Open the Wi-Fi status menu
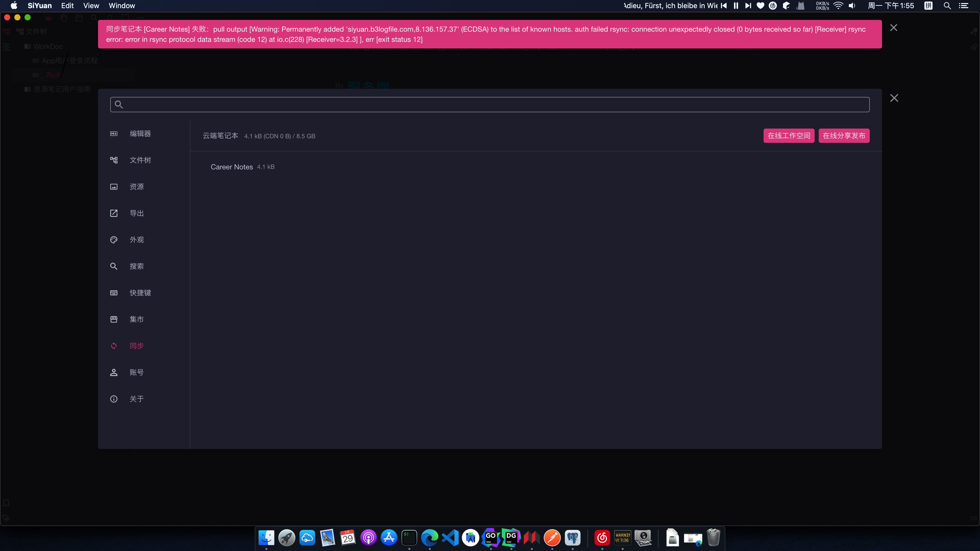The height and width of the screenshot is (551, 980). 838,6
